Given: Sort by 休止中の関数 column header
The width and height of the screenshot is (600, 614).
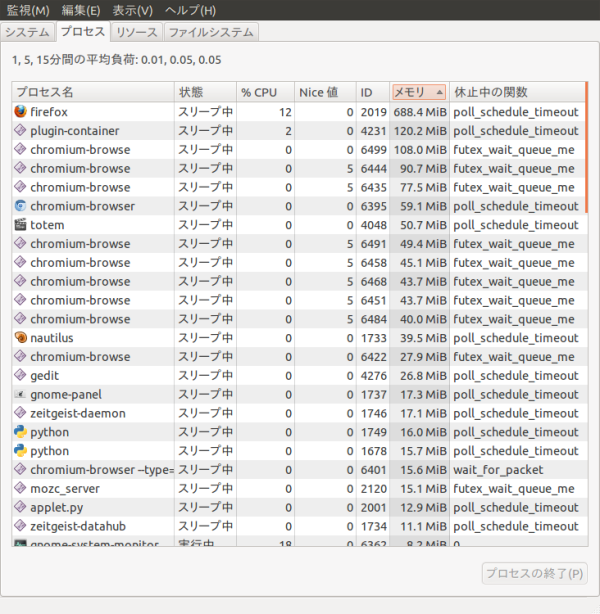Looking at the screenshot, I should click(x=514, y=92).
